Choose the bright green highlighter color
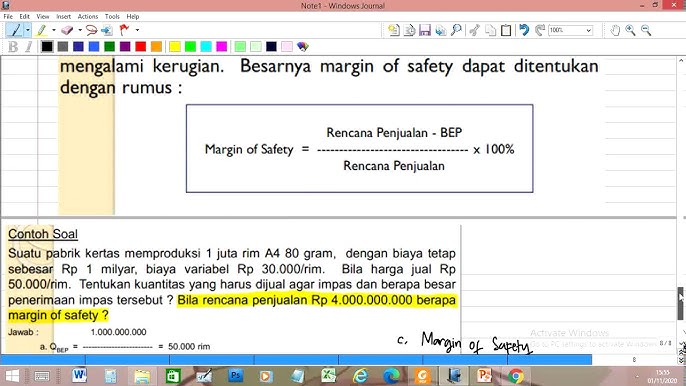686x386 pixels. pos(190,46)
